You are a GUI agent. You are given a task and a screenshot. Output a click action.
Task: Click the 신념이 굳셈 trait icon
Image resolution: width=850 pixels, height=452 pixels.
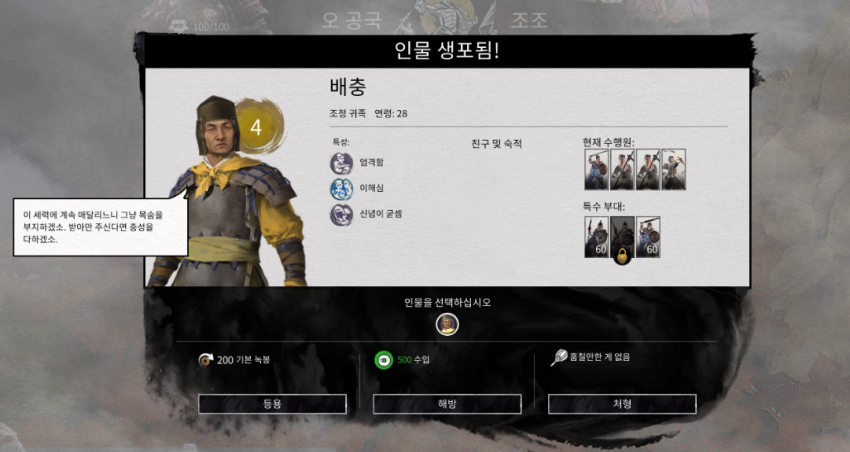[x=342, y=215]
